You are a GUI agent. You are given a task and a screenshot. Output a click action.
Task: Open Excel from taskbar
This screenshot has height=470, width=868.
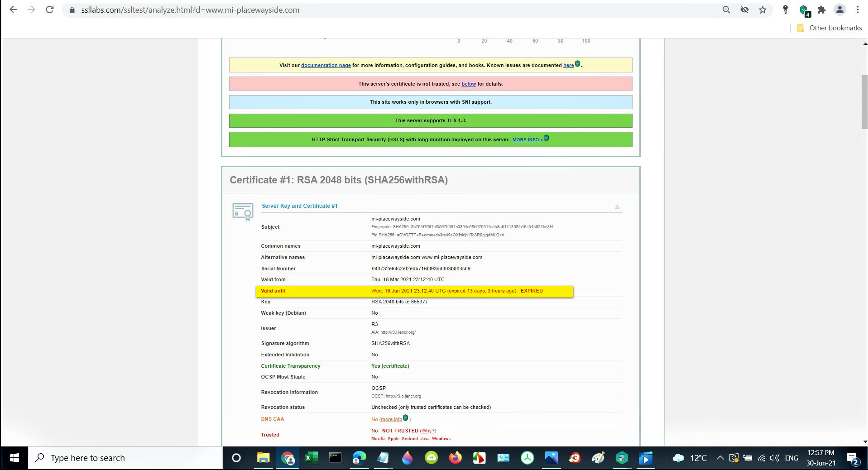(311, 458)
